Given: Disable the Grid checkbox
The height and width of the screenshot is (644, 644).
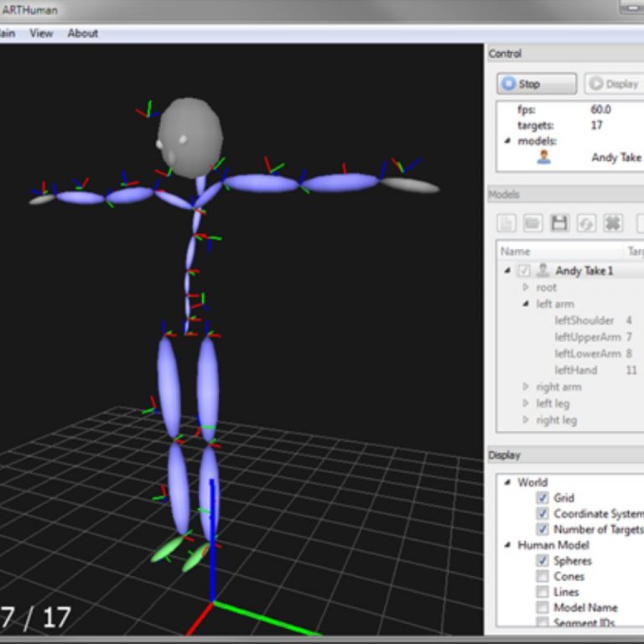Looking at the screenshot, I should [x=543, y=498].
